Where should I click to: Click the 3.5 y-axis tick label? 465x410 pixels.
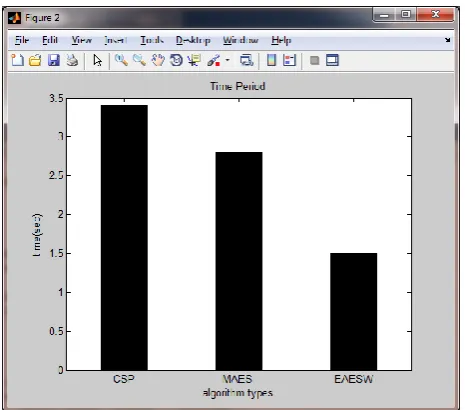click(56, 98)
